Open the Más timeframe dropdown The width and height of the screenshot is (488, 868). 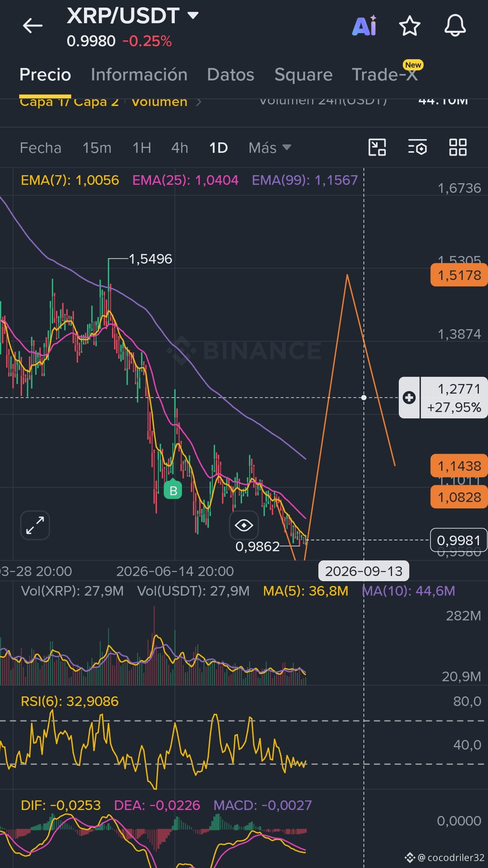point(270,148)
